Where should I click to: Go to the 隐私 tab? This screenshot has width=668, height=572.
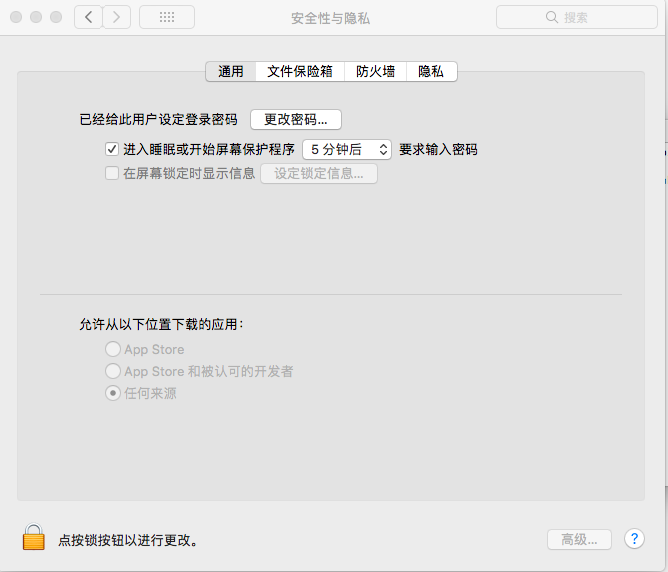pyautogui.click(x=431, y=71)
